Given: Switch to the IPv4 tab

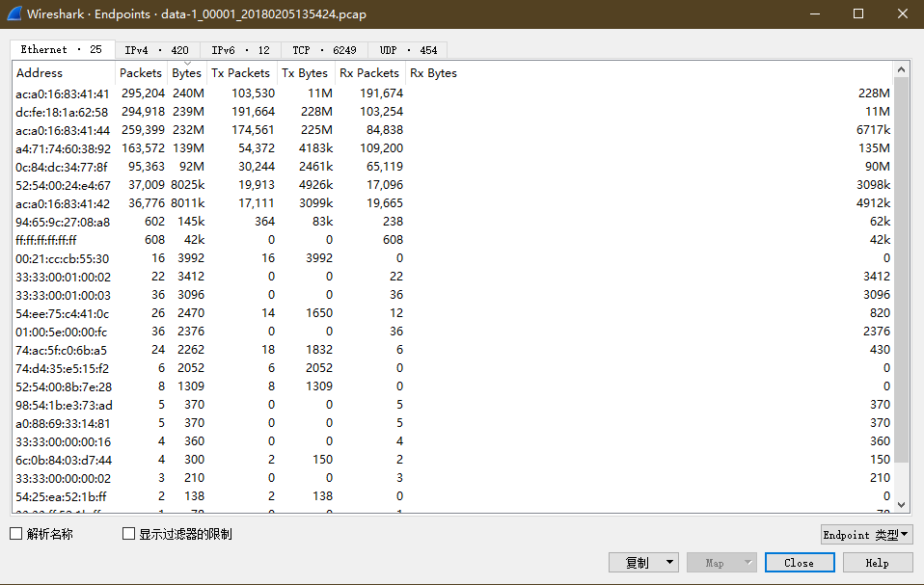Looking at the screenshot, I should coord(157,50).
